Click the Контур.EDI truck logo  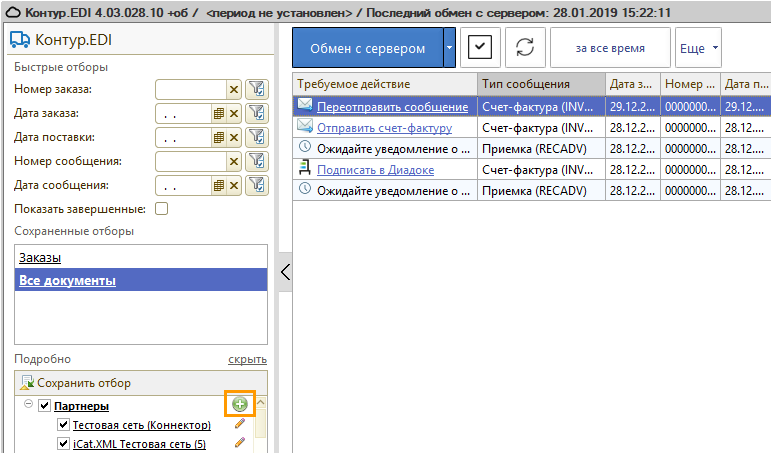(20, 40)
